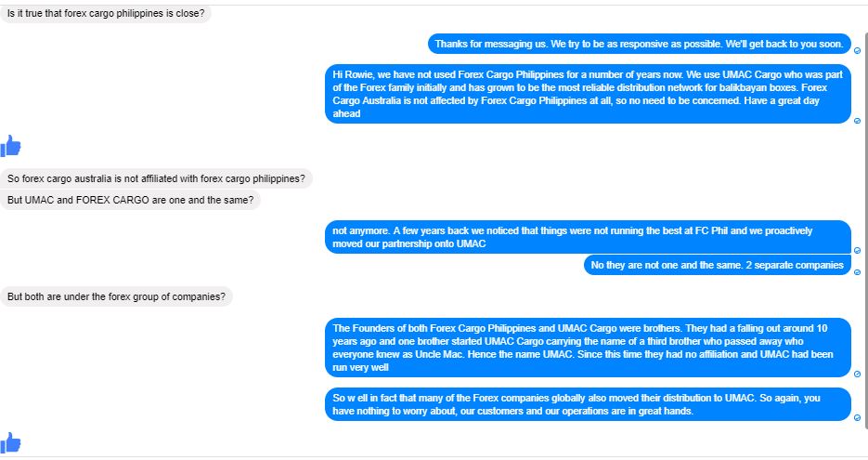Select the 'Founders of both Forex Cargo' message
868x460 pixels.
pos(588,348)
